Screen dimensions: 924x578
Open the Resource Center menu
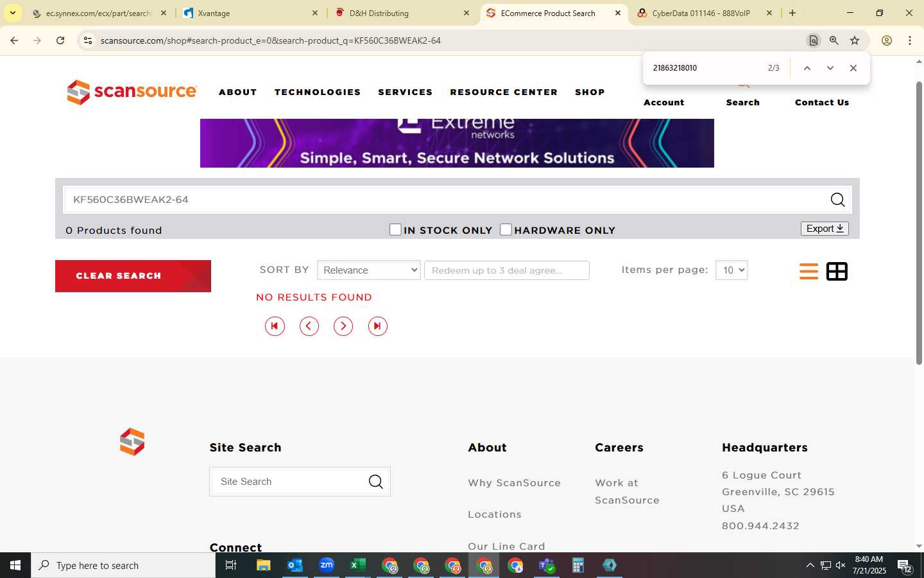point(504,92)
